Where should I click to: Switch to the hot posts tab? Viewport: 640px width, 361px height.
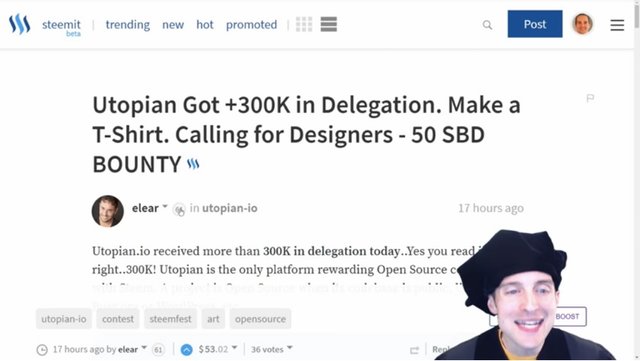(x=204, y=25)
